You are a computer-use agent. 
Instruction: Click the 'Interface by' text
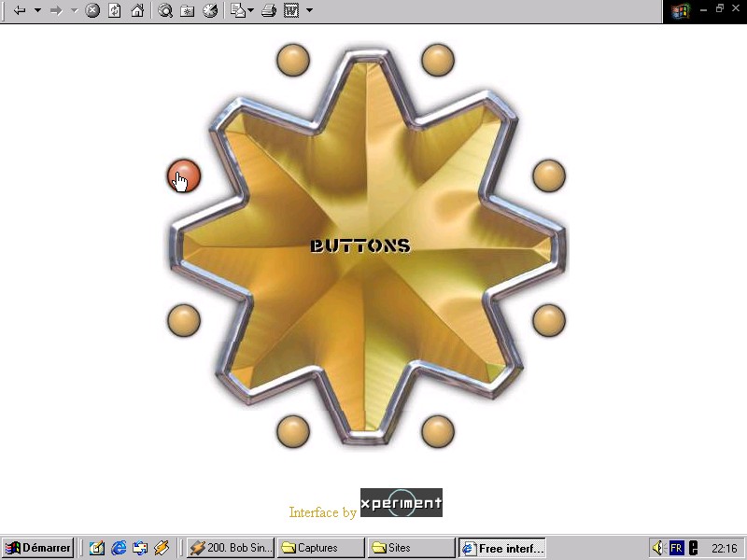pyautogui.click(x=322, y=512)
